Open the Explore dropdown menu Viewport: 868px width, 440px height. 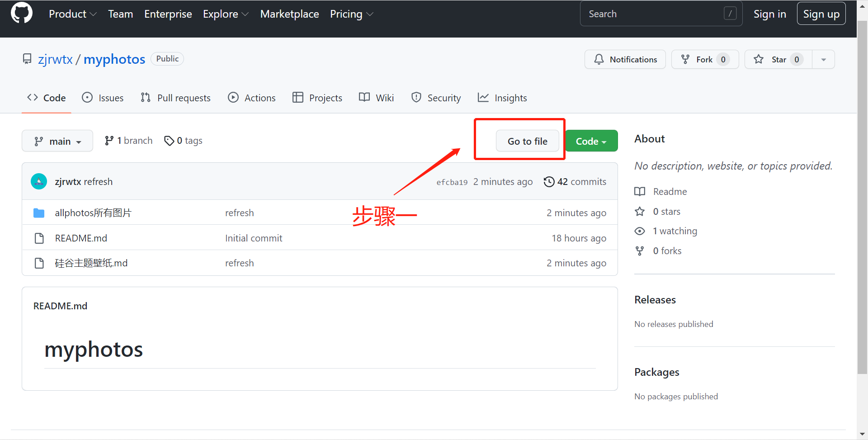226,14
